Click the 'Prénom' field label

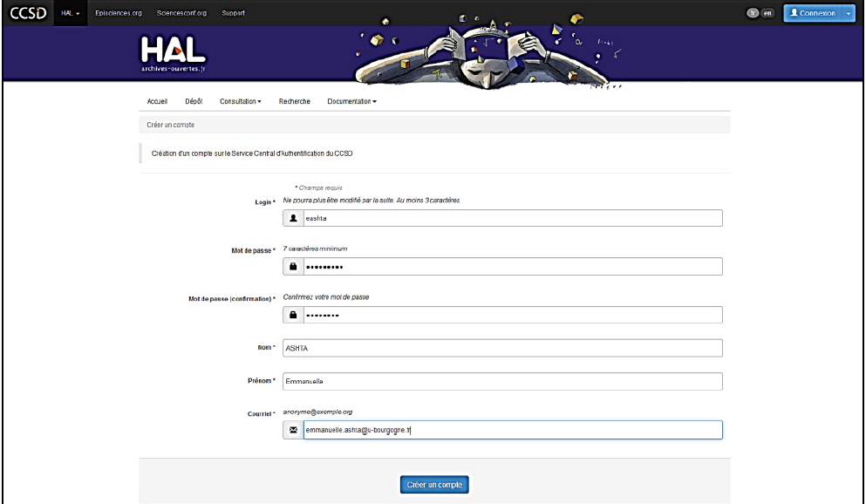coord(262,380)
